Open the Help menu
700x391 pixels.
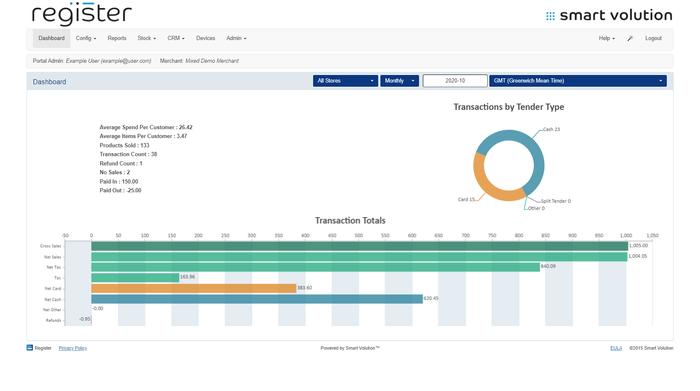(607, 38)
